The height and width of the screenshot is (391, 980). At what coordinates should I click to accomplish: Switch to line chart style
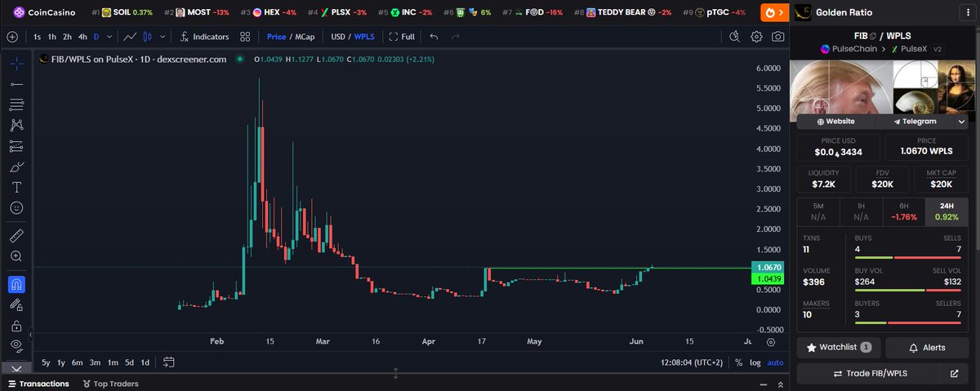(130, 37)
